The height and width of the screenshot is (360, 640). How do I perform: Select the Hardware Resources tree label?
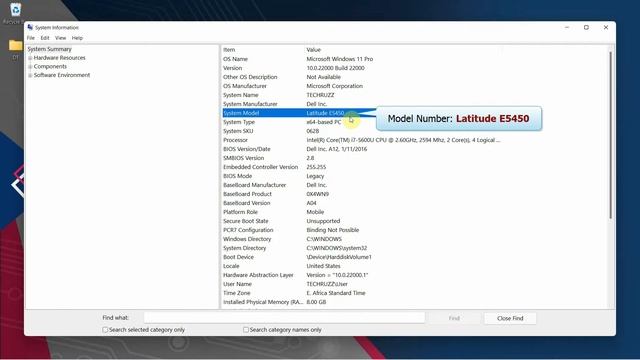[60, 58]
